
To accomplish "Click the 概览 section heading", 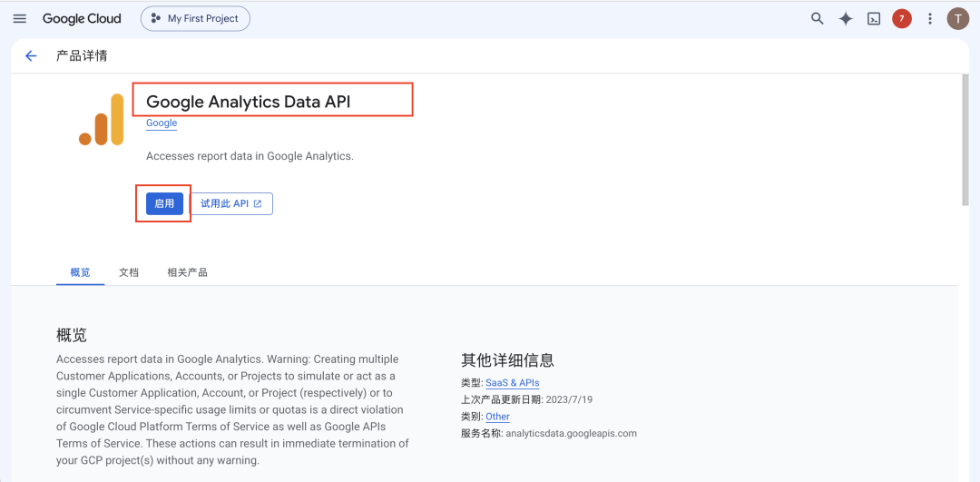I will (x=72, y=335).
